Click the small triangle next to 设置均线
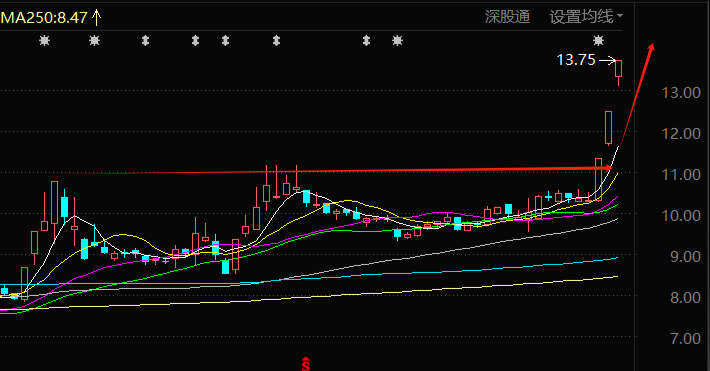 point(619,16)
